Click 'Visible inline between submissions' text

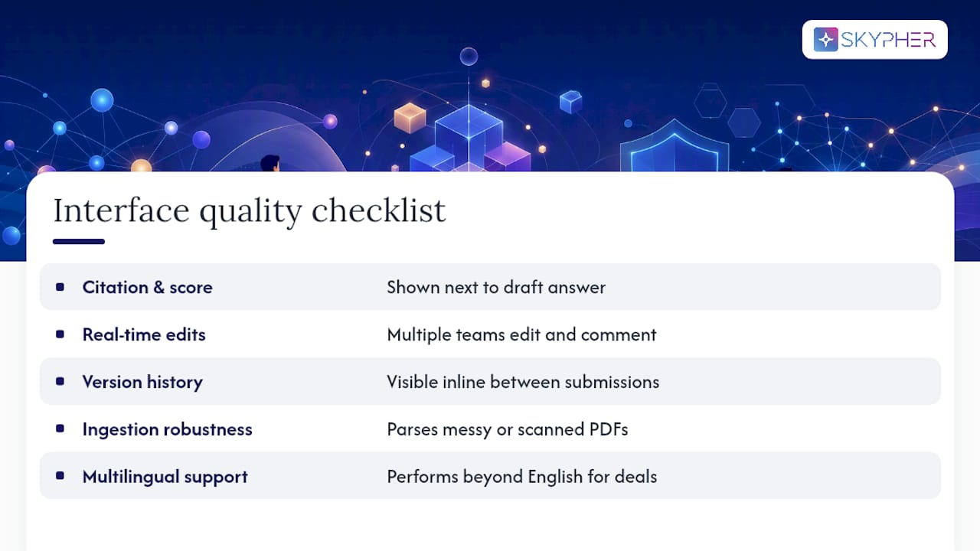[x=523, y=382]
